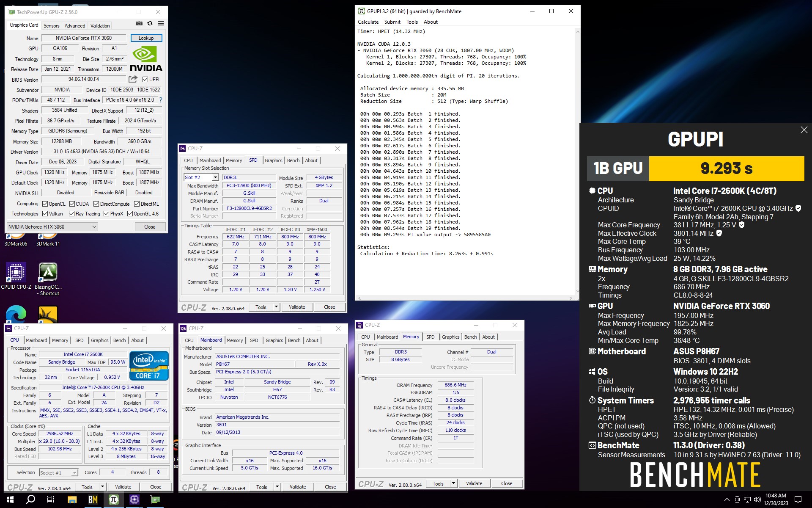
Task: Open the Tools menu in GPUPI
Action: [412, 22]
